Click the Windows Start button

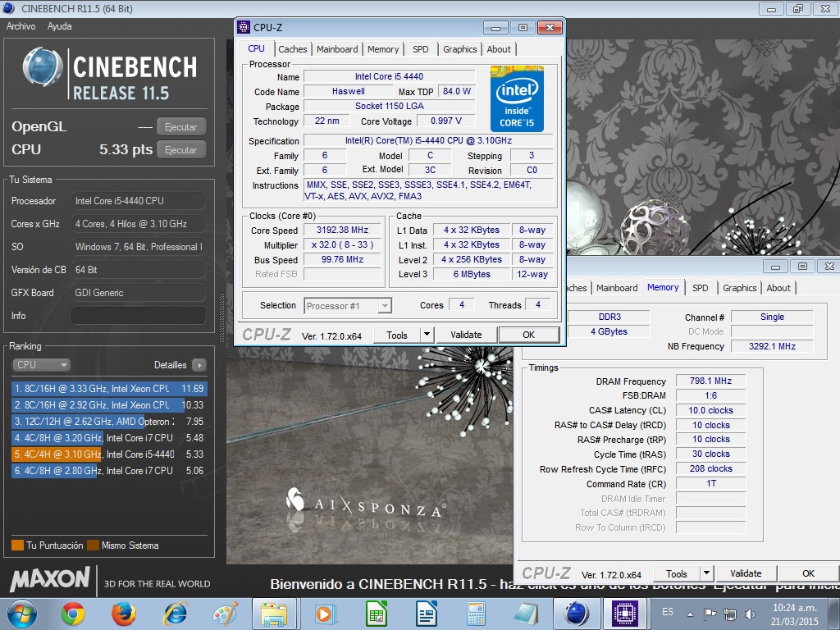point(21,614)
